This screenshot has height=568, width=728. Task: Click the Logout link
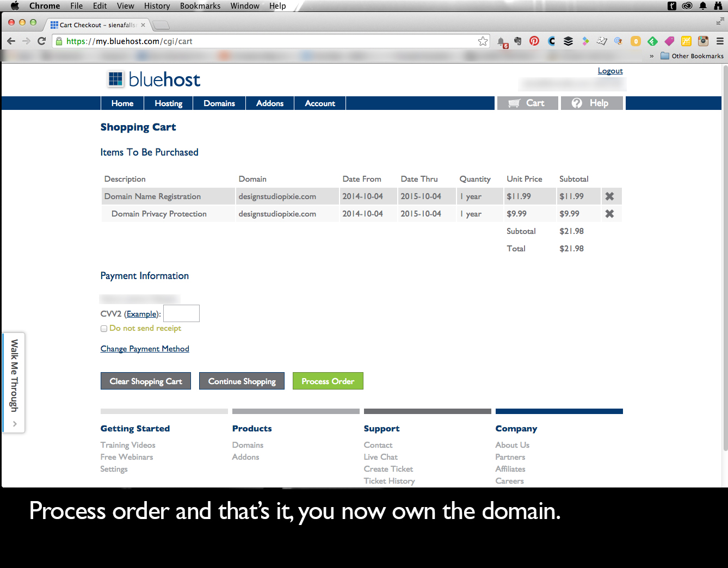point(610,71)
